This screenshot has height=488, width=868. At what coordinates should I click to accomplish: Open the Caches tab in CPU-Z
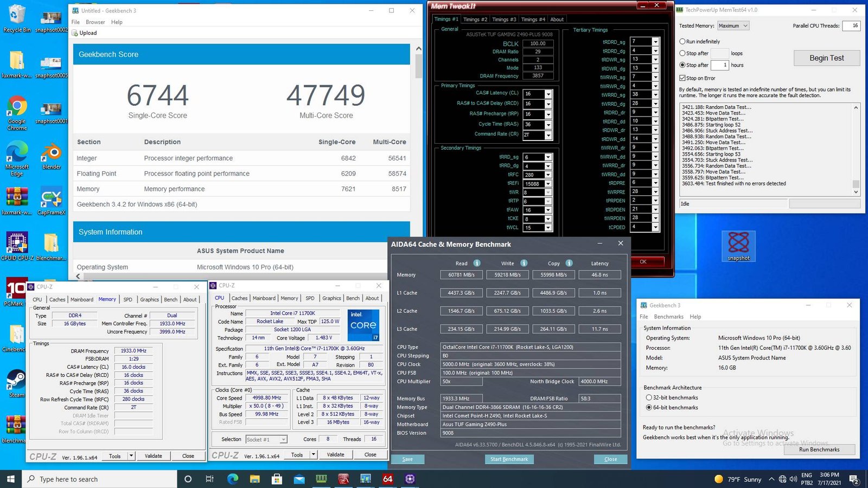tap(57, 299)
